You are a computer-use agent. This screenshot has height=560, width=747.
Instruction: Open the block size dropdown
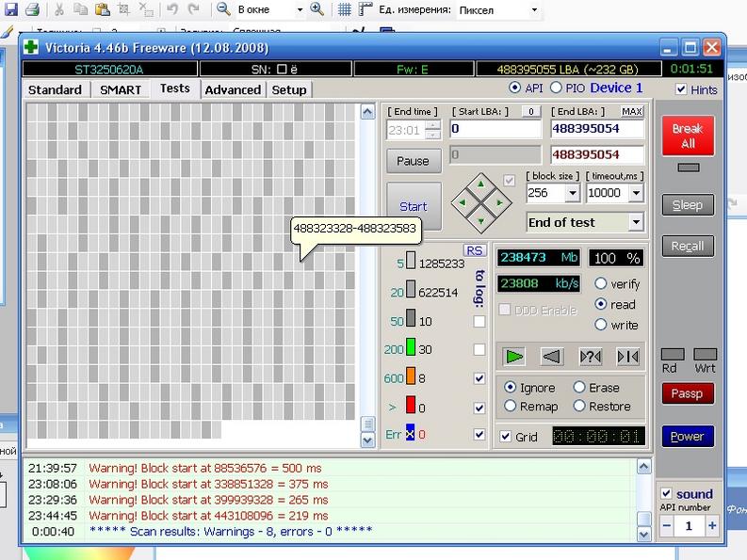click(572, 193)
